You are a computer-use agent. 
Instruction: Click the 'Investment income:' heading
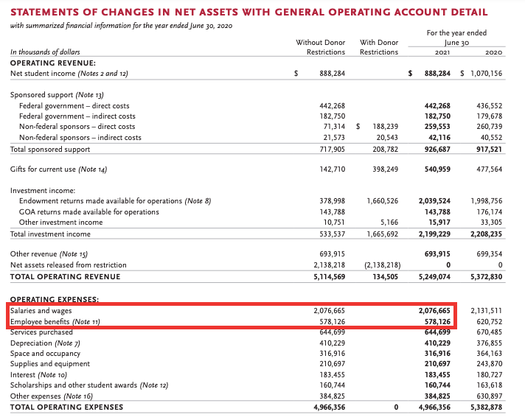pyautogui.click(x=43, y=191)
